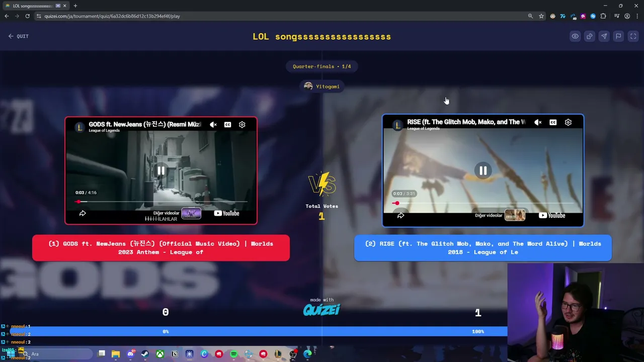Unmute the GODS ft. NewJeans video
The width and height of the screenshot is (644, 362).
point(213,125)
